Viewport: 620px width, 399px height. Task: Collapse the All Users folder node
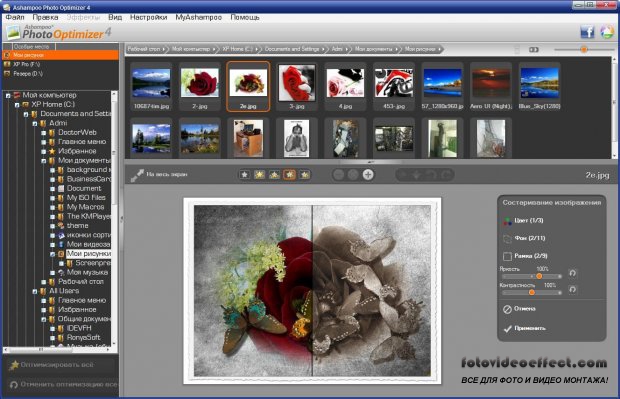click(x=35, y=291)
